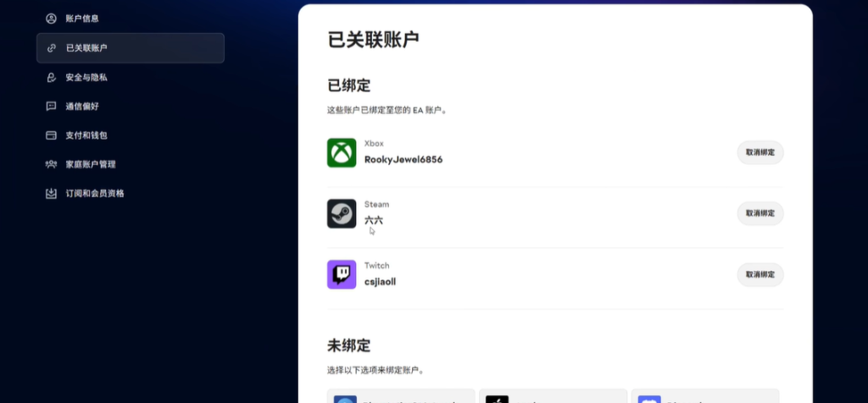Choose the Discord card under 未绑定
868x403 pixels.
click(704, 396)
